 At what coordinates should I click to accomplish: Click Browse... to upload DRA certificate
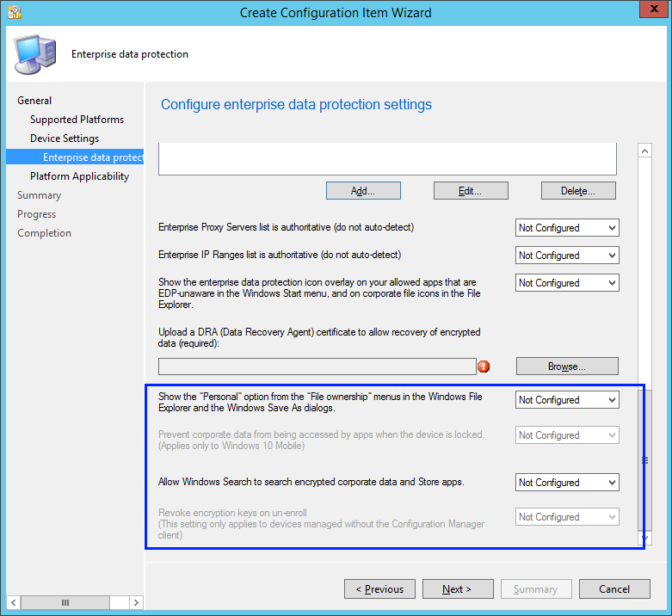tap(567, 367)
